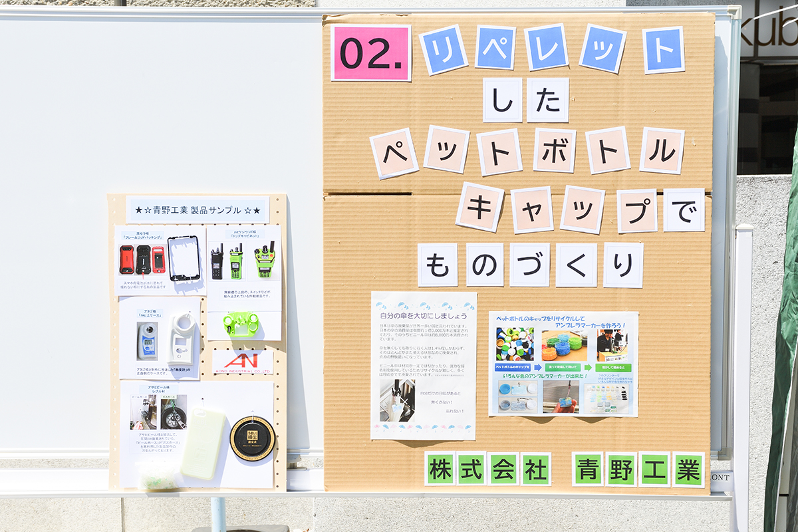Image resolution: width=798 pixels, height=532 pixels.
Task: Select the pink ャ letter card
Action: point(532,209)
